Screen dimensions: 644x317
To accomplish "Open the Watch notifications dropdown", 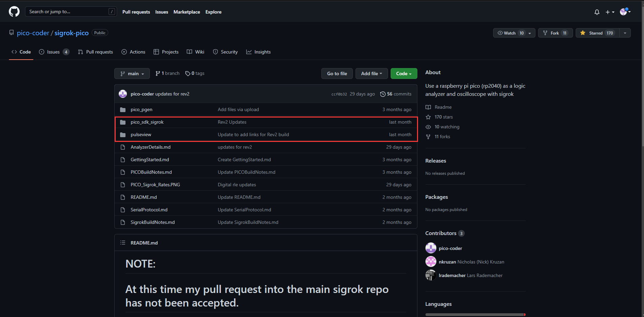I will coord(514,33).
